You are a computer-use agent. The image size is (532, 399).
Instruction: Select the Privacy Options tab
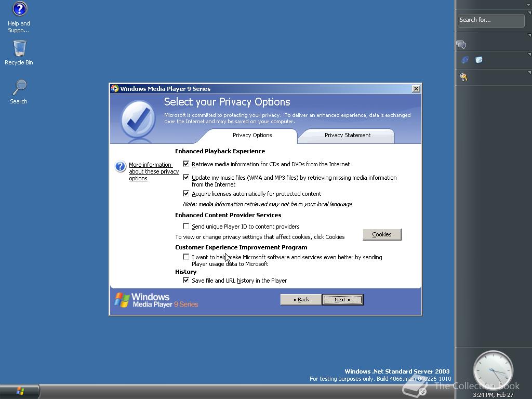[x=252, y=136]
